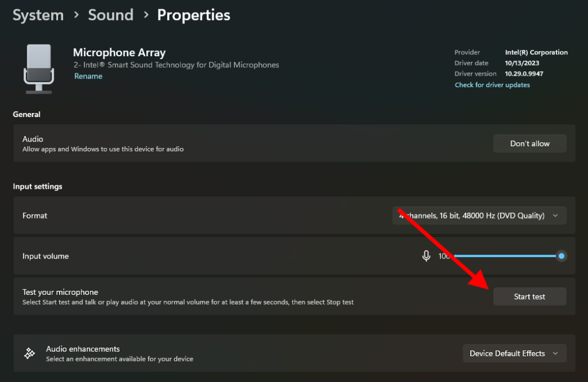Screen dimensions: 588x382
Task: Click the Test your microphone description text
Action: (x=188, y=302)
